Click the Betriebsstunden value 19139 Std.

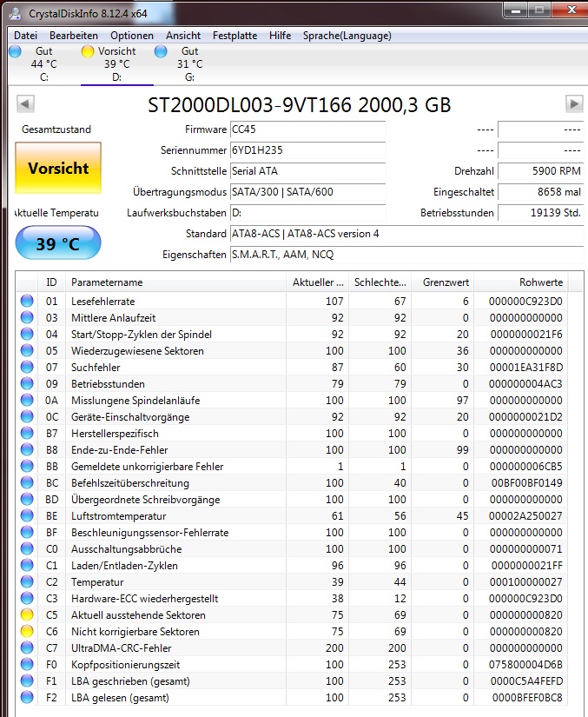540,213
